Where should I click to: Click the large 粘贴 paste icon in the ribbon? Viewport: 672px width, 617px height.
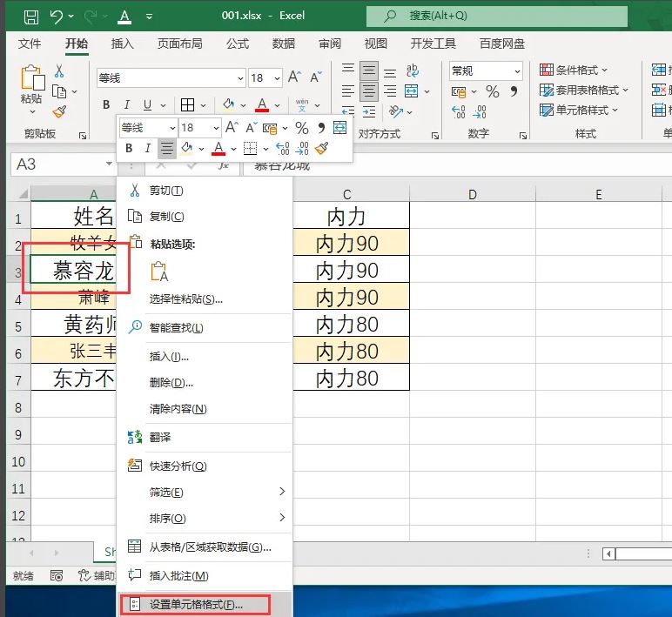click(x=32, y=77)
